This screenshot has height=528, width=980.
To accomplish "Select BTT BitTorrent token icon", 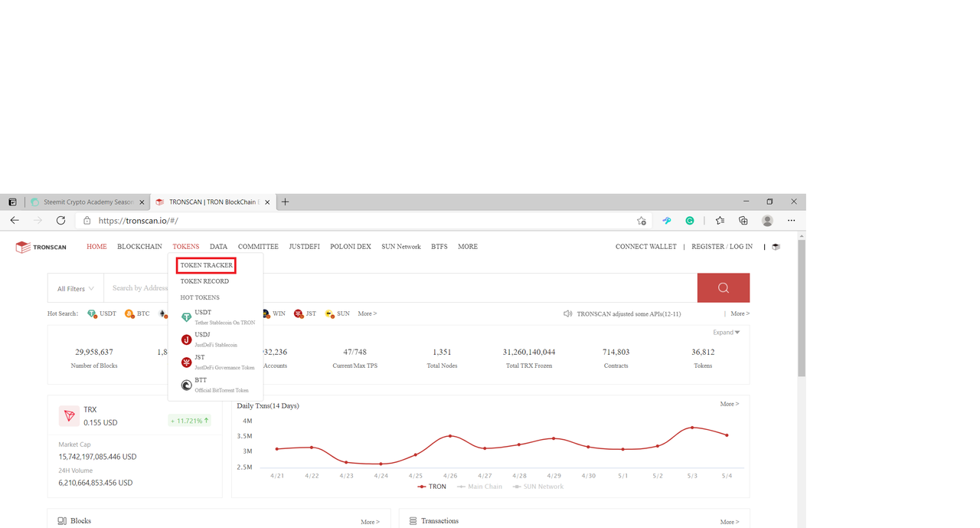I will click(186, 385).
